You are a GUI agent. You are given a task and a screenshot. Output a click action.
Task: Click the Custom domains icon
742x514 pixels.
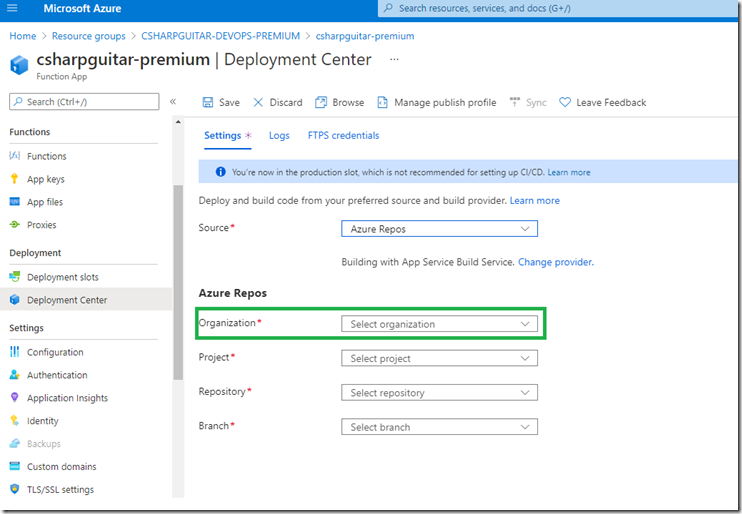15,466
